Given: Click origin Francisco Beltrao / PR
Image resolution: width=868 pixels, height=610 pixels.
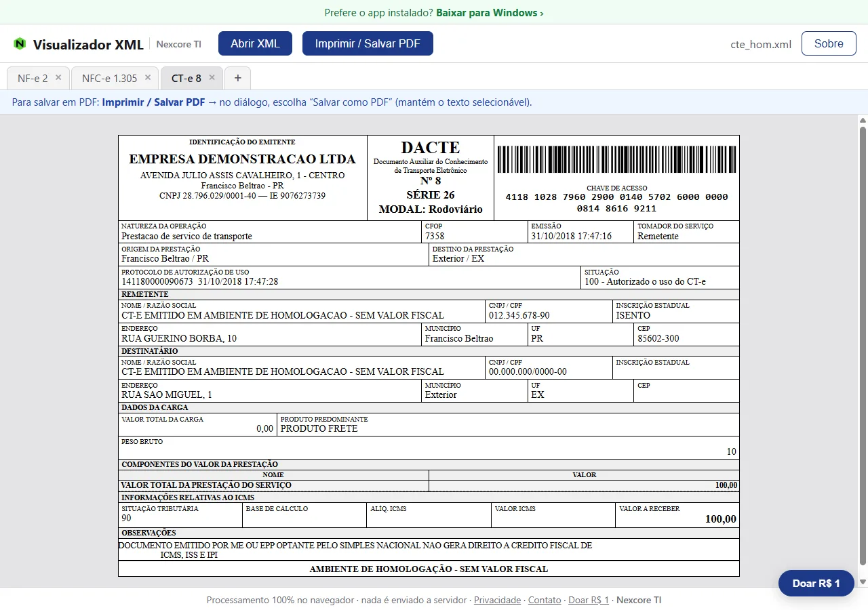Looking at the screenshot, I should click(165, 259).
